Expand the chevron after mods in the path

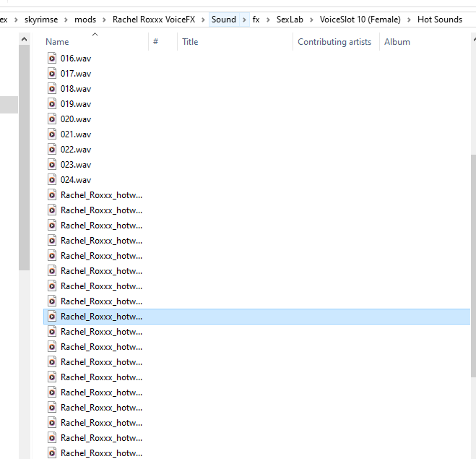pos(104,20)
